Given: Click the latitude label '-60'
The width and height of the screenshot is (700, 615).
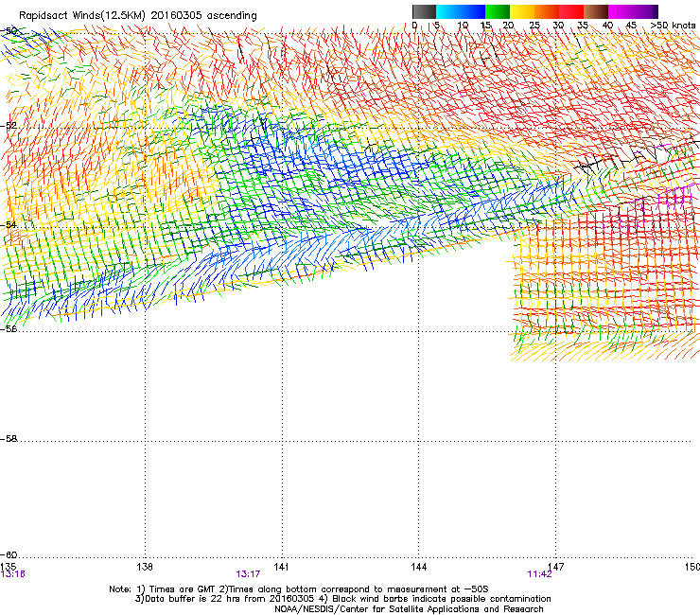Looking at the screenshot, I should pyautogui.click(x=9, y=554).
